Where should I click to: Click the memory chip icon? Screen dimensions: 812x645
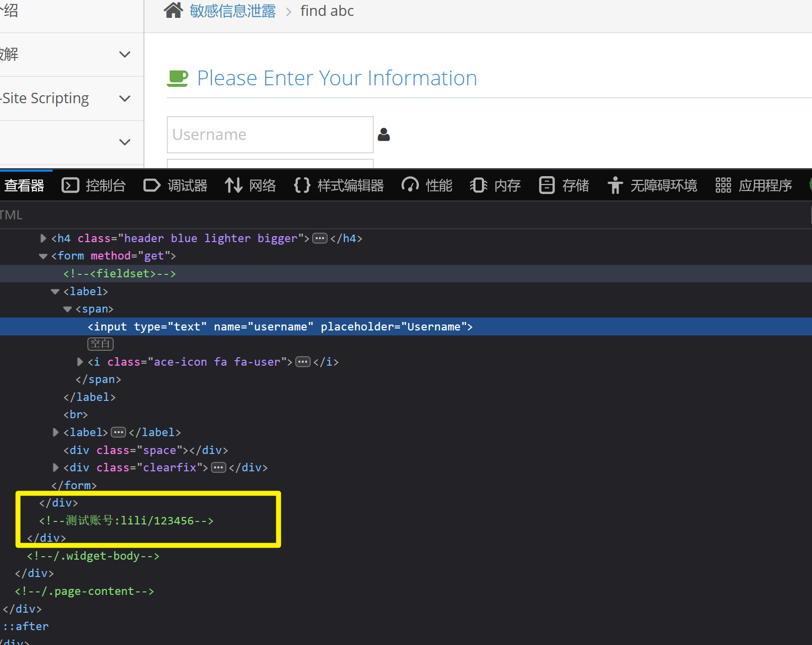tap(478, 186)
